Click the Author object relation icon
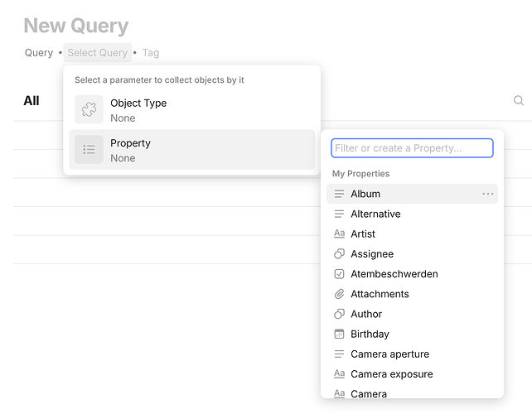The height and width of the screenshot is (414, 532). 339,314
